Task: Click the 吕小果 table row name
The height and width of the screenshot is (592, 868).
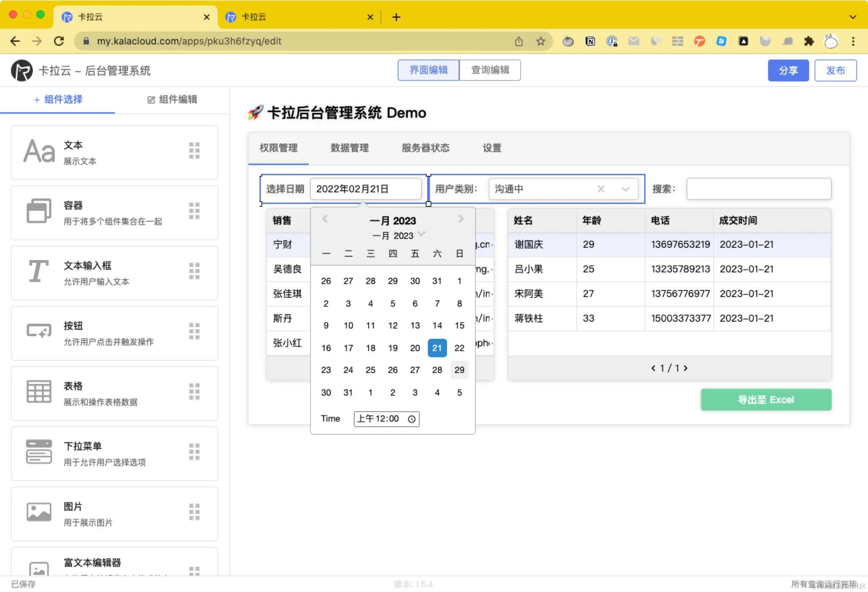Action: click(528, 269)
